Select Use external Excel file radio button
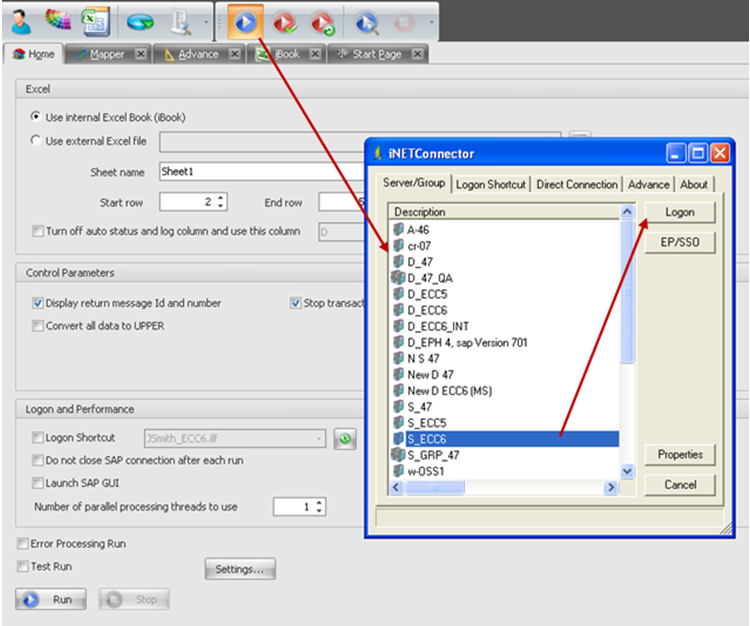This screenshot has width=750, height=626. [x=37, y=141]
